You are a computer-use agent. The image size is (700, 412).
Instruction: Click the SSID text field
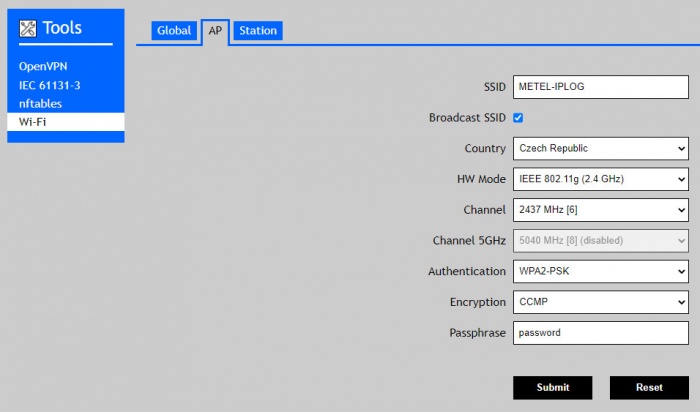pos(600,87)
